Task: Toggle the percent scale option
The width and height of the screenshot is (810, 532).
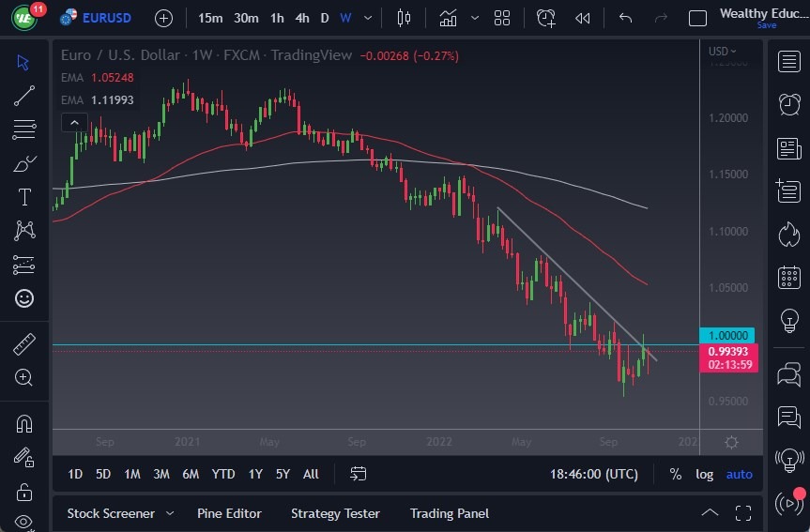Action: tap(675, 474)
